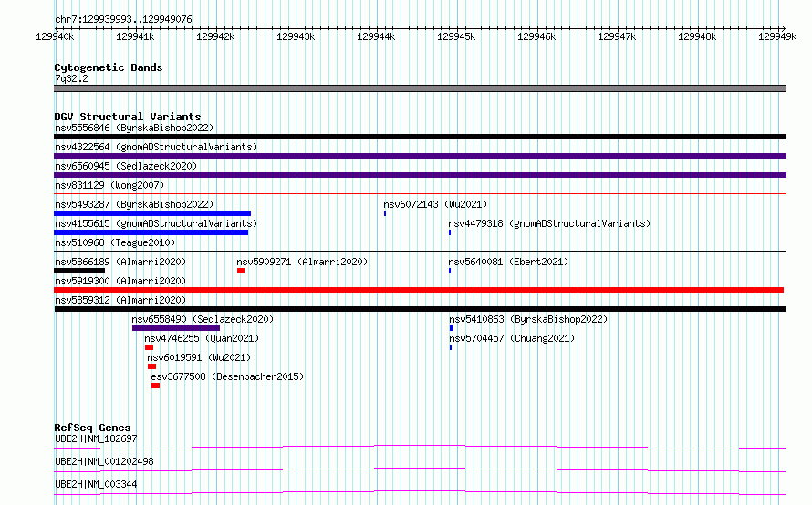Click the 129943k ruler tick label

pyautogui.click(x=296, y=36)
